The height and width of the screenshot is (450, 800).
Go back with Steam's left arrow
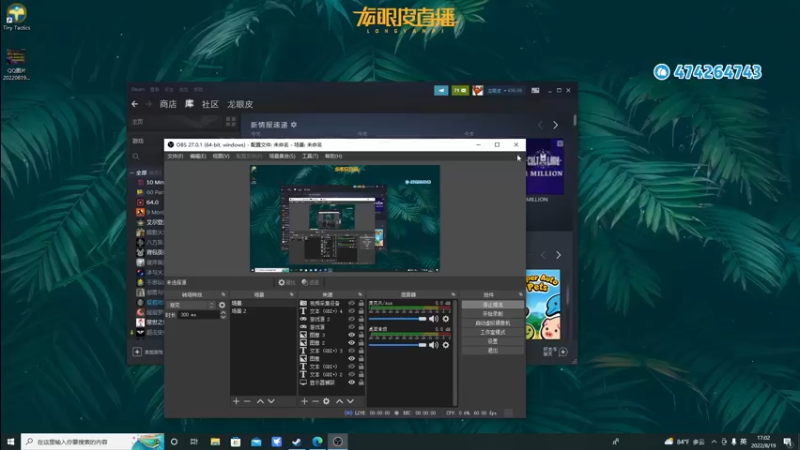point(135,104)
